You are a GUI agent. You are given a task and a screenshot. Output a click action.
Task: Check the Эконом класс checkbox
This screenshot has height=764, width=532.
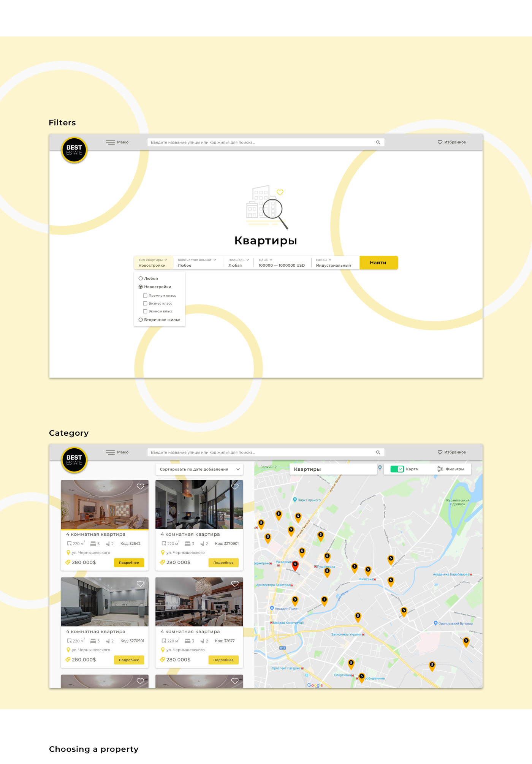145,312
